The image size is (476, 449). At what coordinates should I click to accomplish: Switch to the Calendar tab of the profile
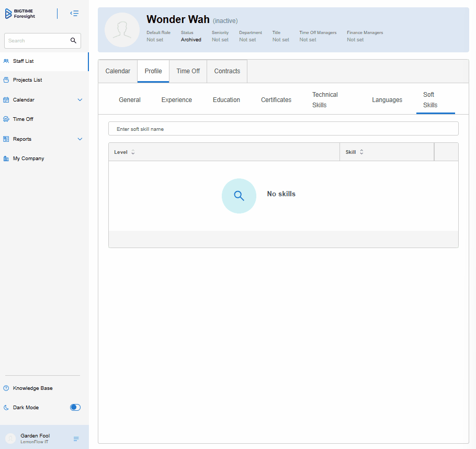(x=118, y=71)
